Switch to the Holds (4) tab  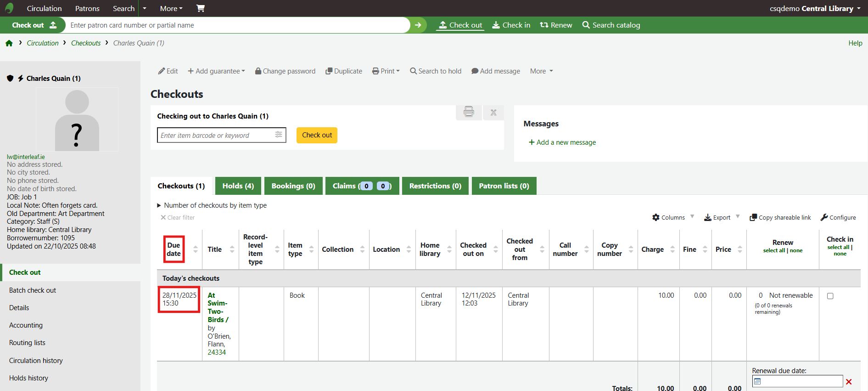238,186
